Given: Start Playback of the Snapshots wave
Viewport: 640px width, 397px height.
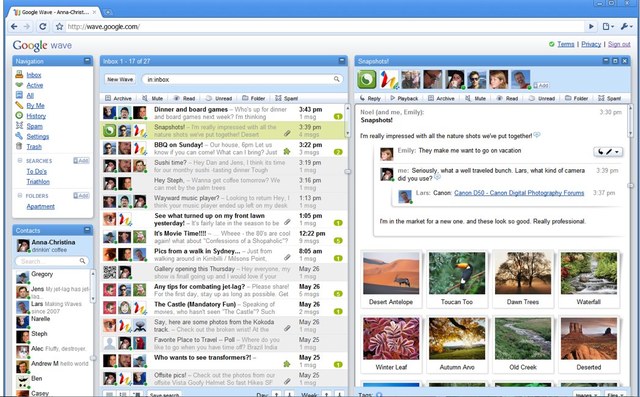Looking at the screenshot, I should tap(404, 98).
